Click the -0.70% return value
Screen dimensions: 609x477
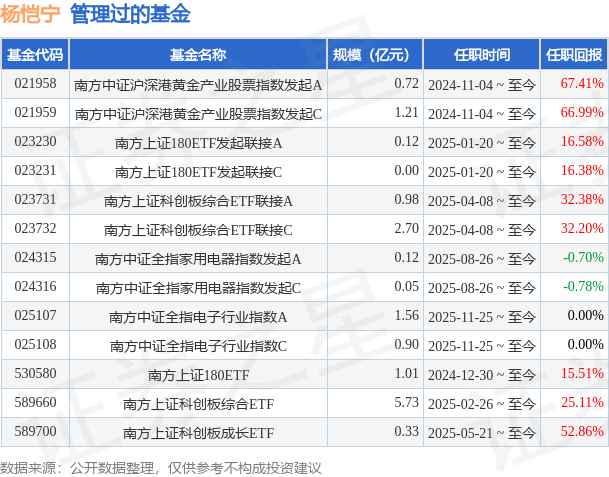click(583, 258)
